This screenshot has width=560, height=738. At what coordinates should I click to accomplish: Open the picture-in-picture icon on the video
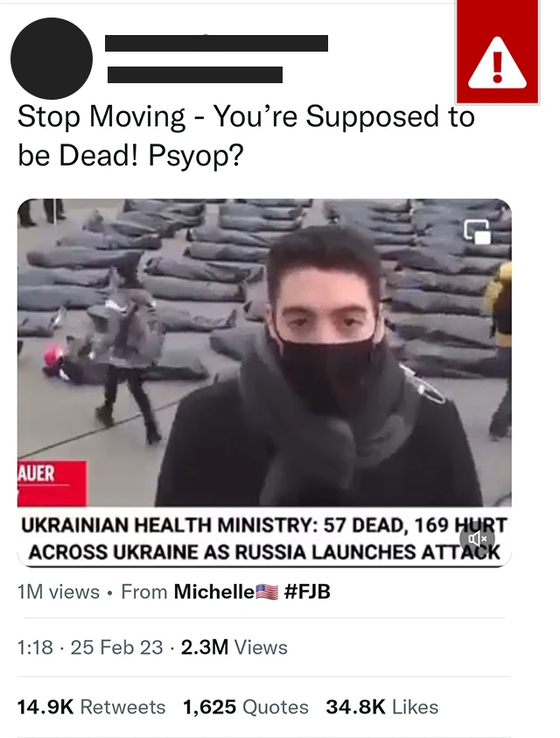pyautogui.click(x=477, y=232)
